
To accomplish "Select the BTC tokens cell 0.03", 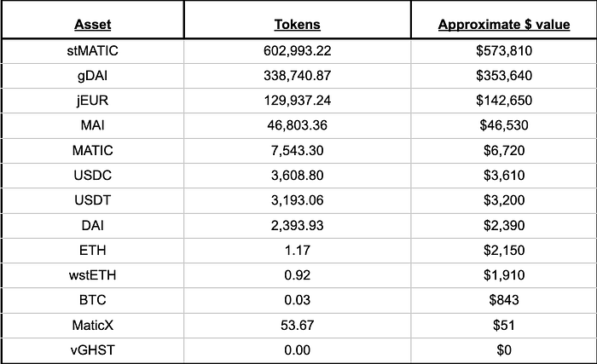I will pos(298,300).
